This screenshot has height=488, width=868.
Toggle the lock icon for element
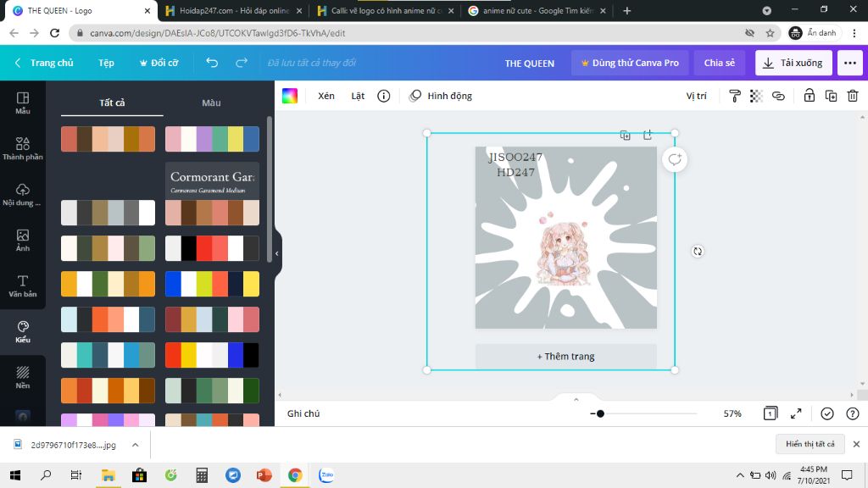(x=810, y=96)
